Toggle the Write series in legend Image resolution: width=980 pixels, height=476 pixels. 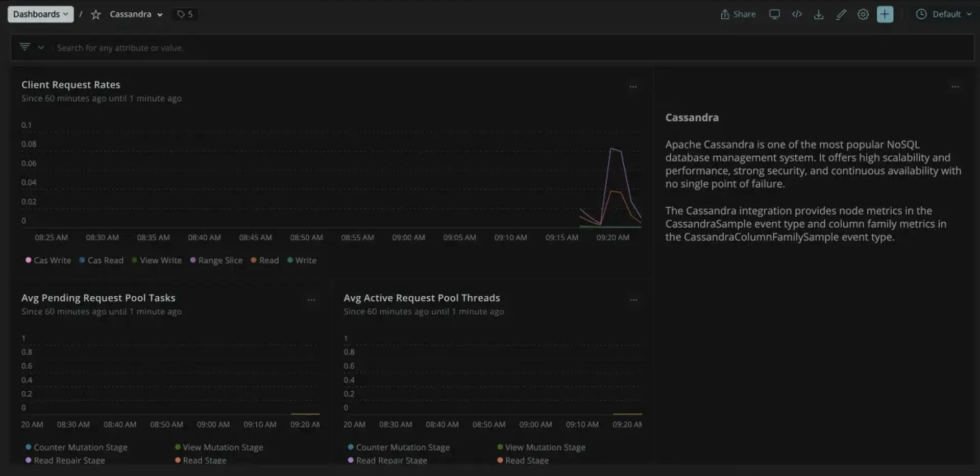[302, 260]
